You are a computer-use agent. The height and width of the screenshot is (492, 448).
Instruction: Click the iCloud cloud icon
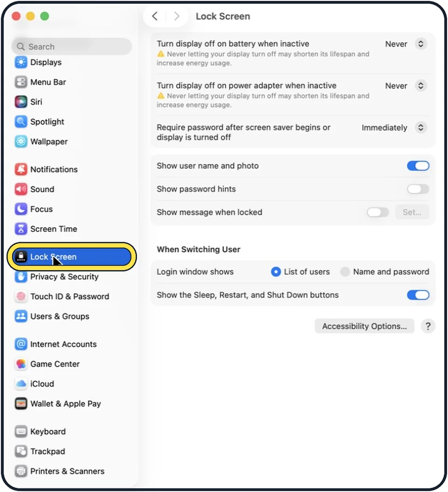(x=21, y=384)
